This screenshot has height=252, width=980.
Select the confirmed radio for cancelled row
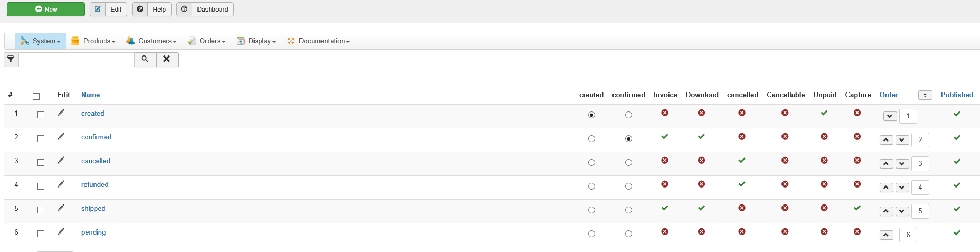(628, 163)
